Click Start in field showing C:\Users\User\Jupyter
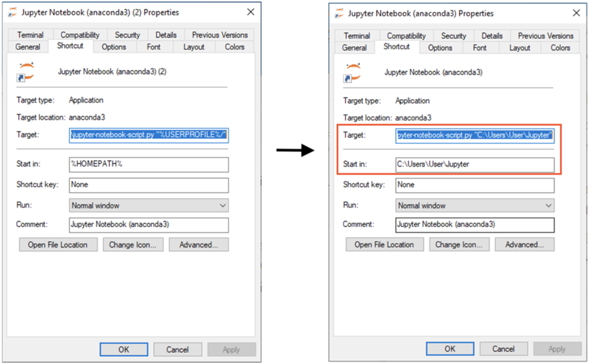The height and width of the screenshot is (364, 589). point(474,164)
